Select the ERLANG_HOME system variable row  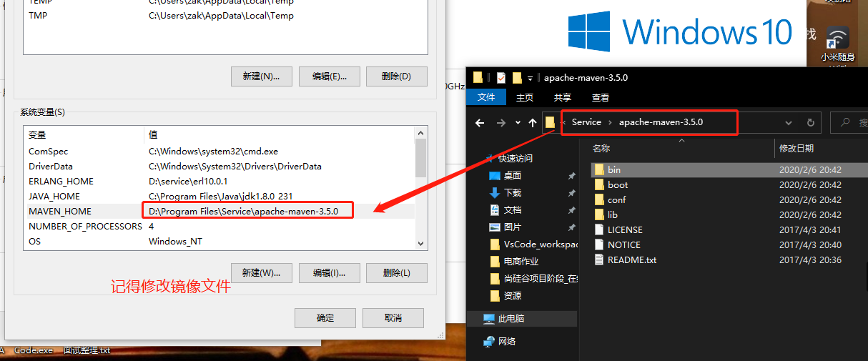[219, 181]
